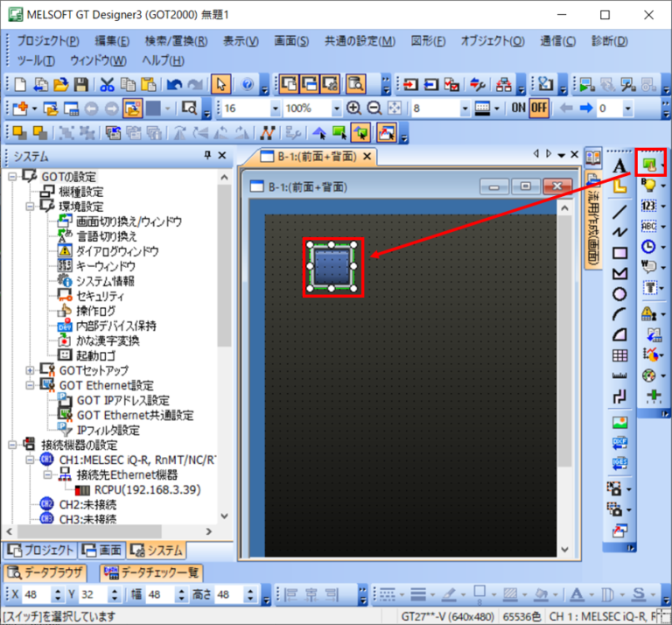672x625 pixels.
Task: Select the Circle drawing tool
Action: pyautogui.click(x=619, y=294)
